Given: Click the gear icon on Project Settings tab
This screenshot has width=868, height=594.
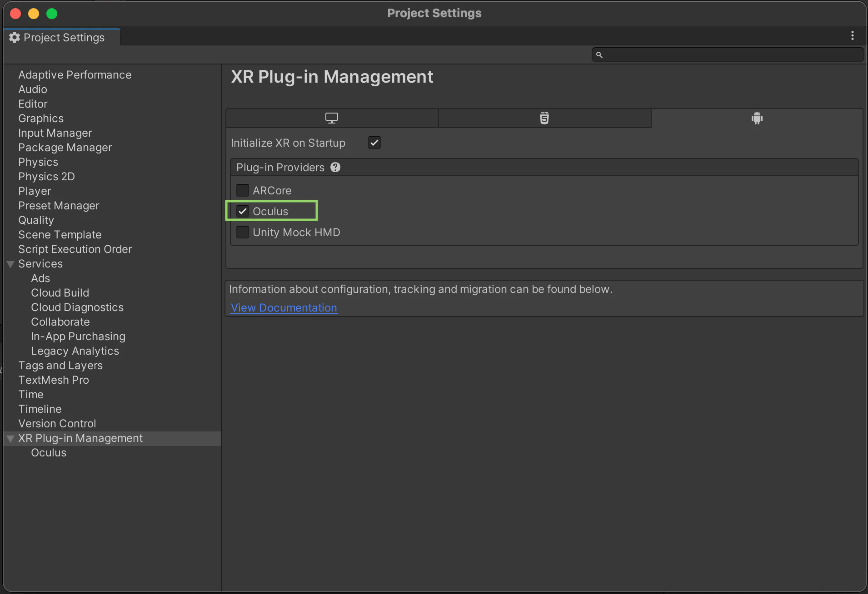Looking at the screenshot, I should [x=15, y=37].
